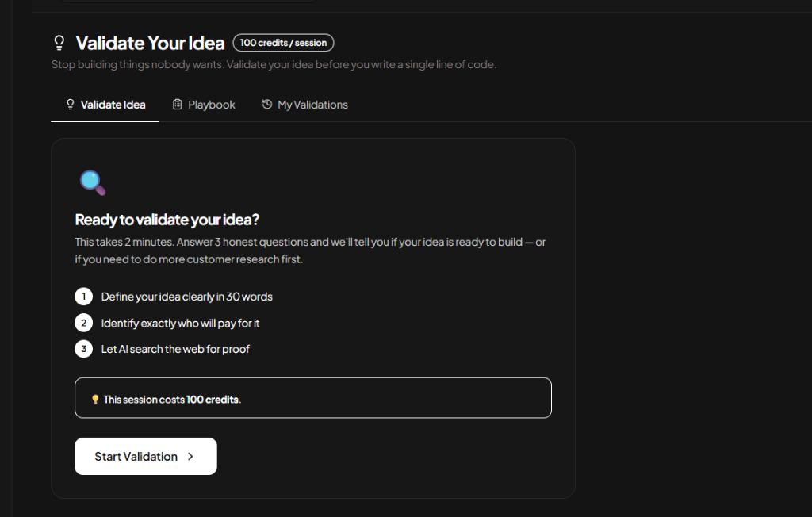Open the My Validations tab
Image resolution: width=812 pixels, height=517 pixels.
pyautogui.click(x=305, y=105)
